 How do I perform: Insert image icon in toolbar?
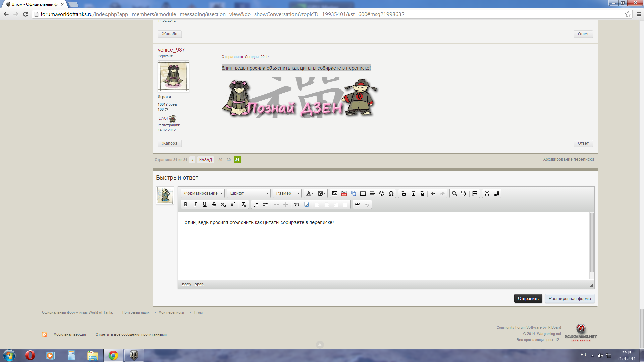click(x=335, y=193)
